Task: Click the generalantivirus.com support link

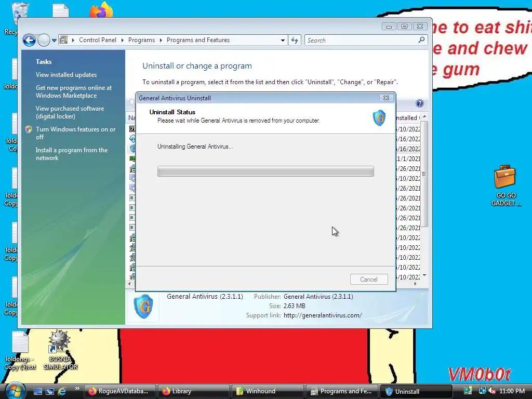Action: pos(323,315)
